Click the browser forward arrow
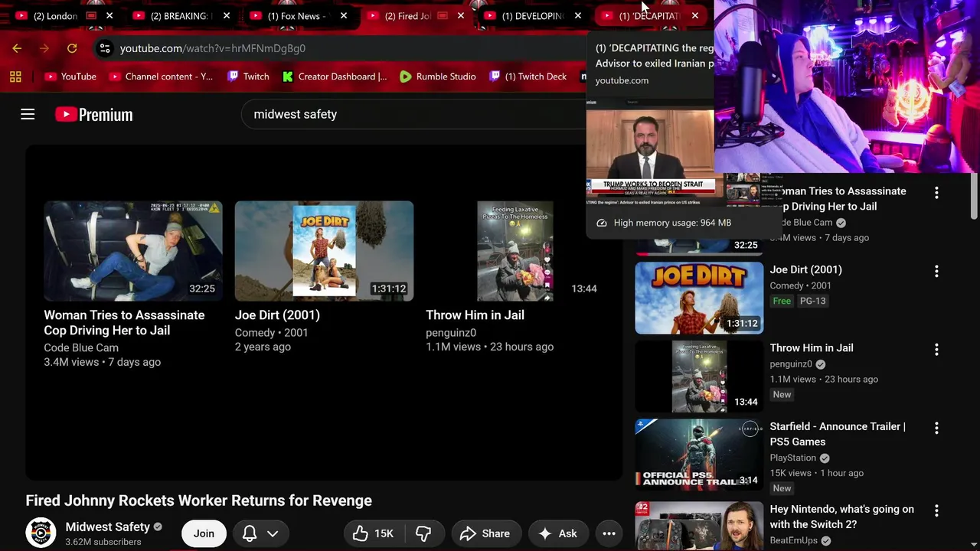The height and width of the screenshot is (551, 980). pyautogui.click(x=44, y=48)
